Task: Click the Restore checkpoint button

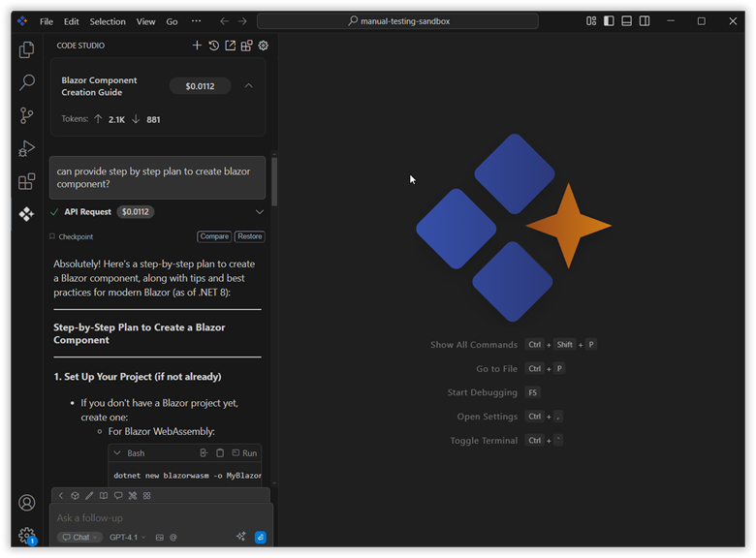Action: click(x=250, y=236)
